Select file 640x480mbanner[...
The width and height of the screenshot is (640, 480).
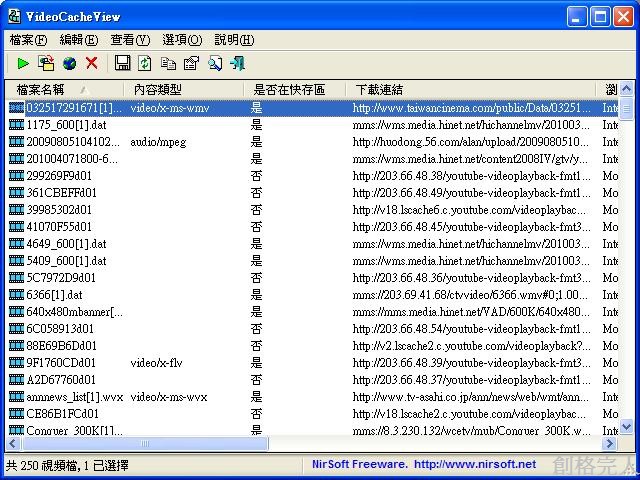coord(74,312)
